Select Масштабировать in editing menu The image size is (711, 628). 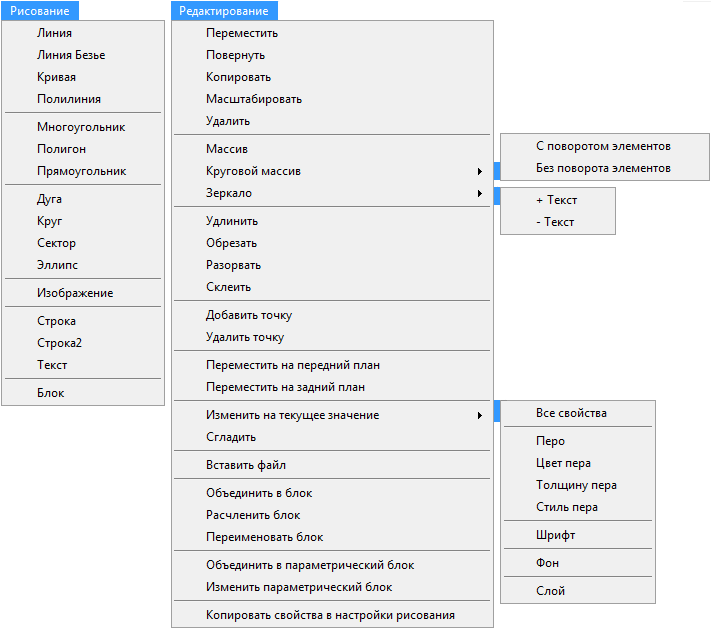click(x=253, y=99)
